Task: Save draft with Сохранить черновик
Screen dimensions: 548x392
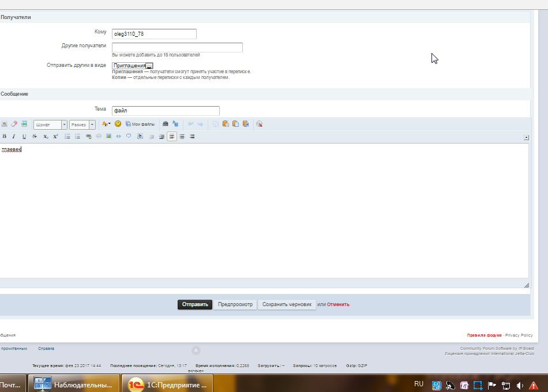Action: tap(287, 304)
